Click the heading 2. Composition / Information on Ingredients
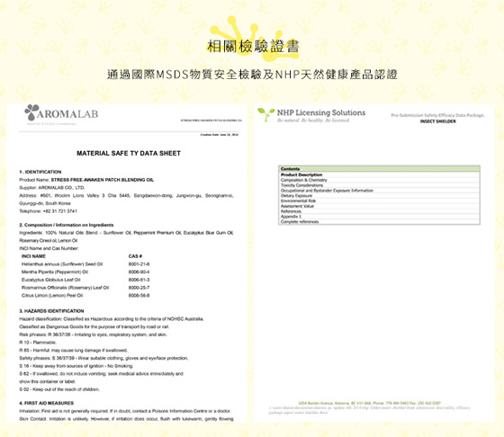Screen dimensions: 504x437 (67, 225)
